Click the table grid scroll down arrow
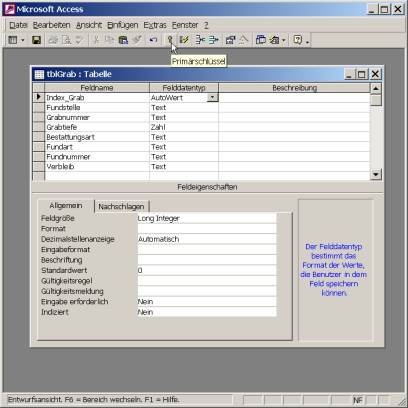 (376, 174)
